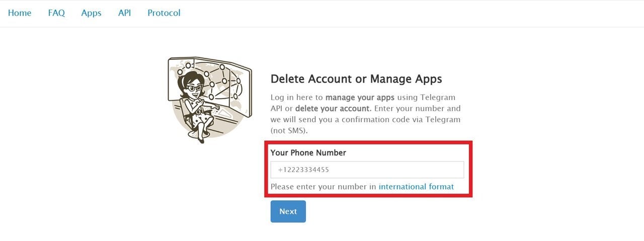
Task: Click the phone number input field
Action: point(367,170)
